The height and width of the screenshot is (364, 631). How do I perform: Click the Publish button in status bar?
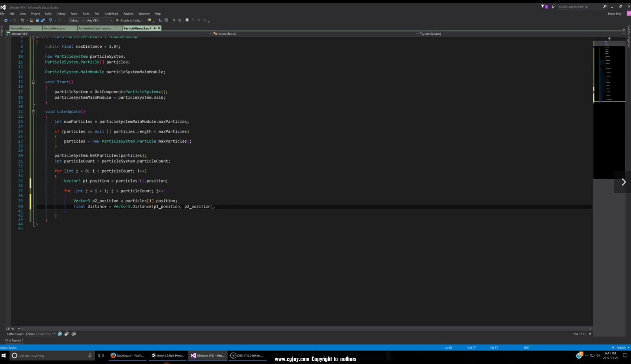tap(621, 348)
